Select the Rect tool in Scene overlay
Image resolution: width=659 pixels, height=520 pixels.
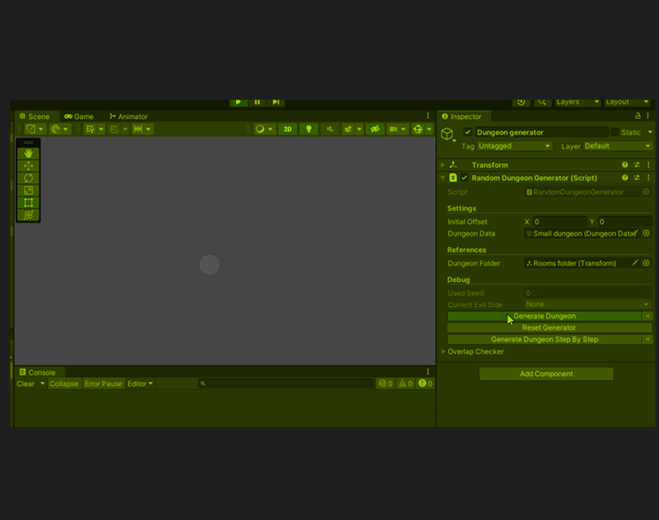28,203
